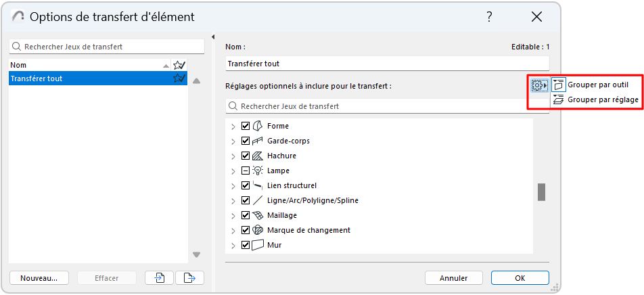Toggle the Lampe partial checkbox
The height and width of the screenshot is (295, 644).
[246, 171]
